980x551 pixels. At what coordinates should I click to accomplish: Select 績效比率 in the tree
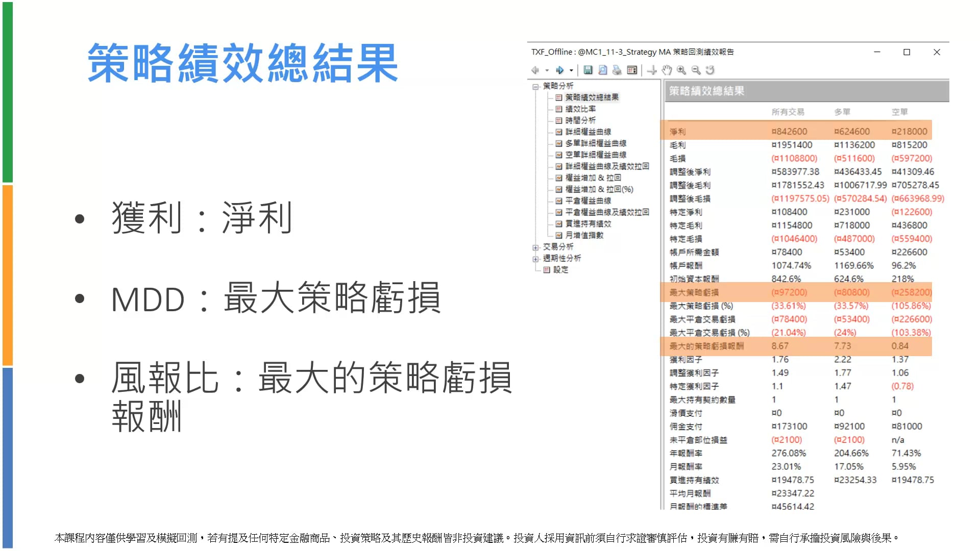coord(580,109)
